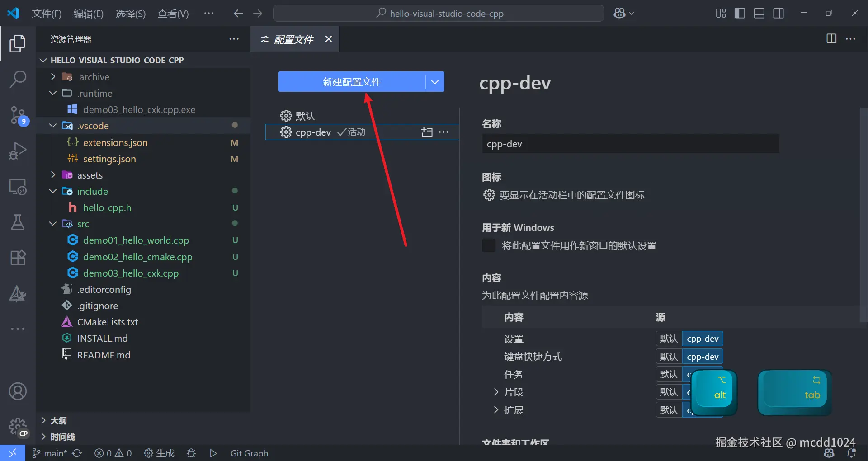Screen dimensions: 868x461
Task: Open the 文件(F) menu
Action: pyautogui.click(x=47, y=14)
